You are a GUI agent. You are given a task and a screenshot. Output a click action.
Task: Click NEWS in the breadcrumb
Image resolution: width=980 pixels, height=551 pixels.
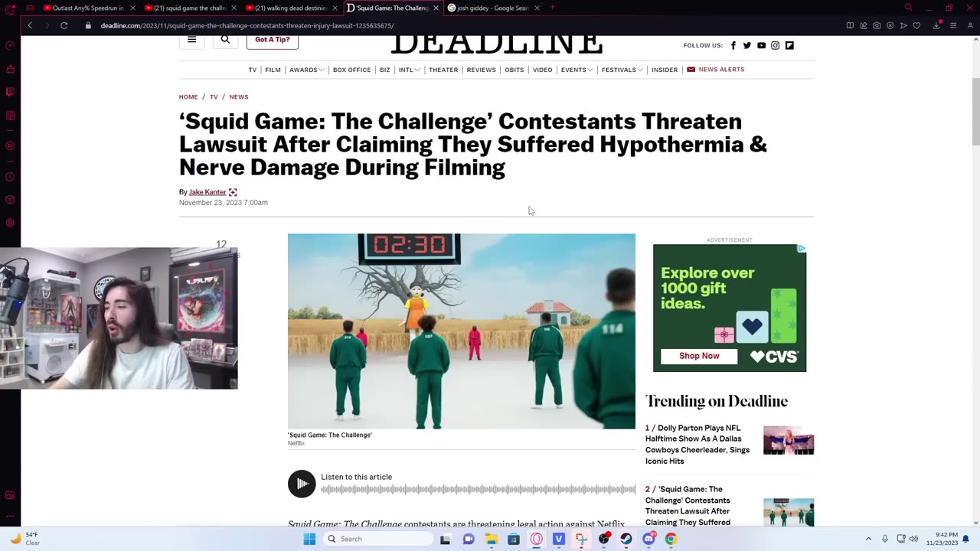point(239,97)
